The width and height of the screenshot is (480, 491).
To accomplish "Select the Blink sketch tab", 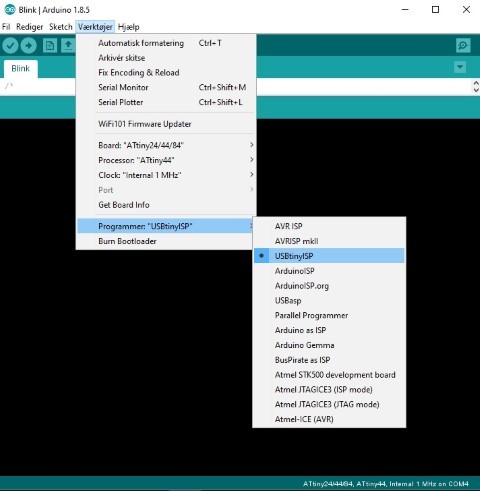I will 21,69.
